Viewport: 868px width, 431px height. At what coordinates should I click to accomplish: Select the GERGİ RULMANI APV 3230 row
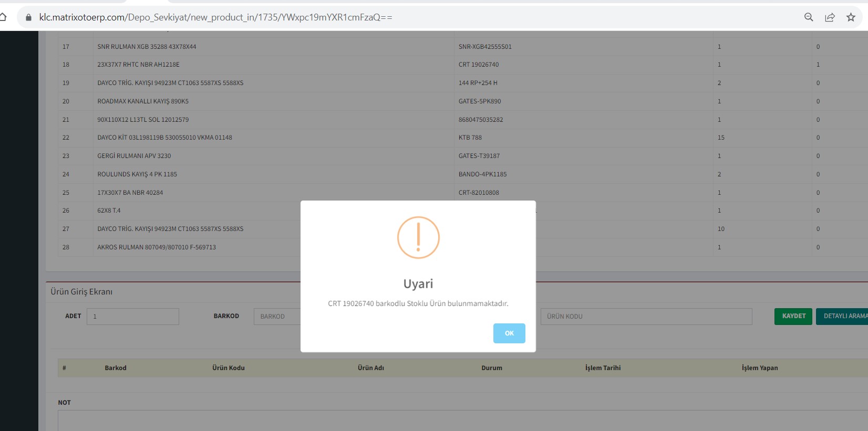point(134,156)
